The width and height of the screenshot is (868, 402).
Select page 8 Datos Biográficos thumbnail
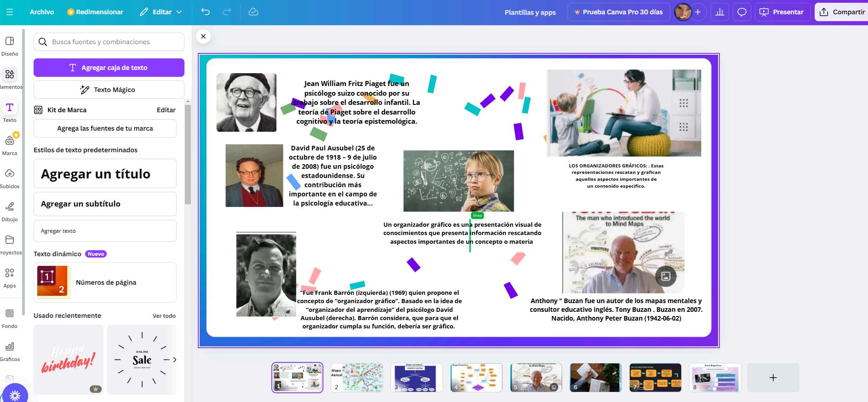point(715,378)
